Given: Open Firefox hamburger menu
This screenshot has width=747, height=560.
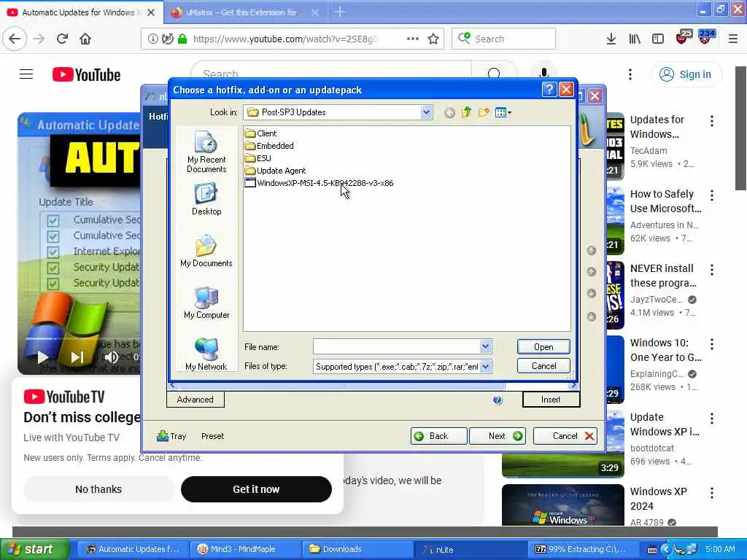Looking at the screenshot, I should [x=732, y=39].
